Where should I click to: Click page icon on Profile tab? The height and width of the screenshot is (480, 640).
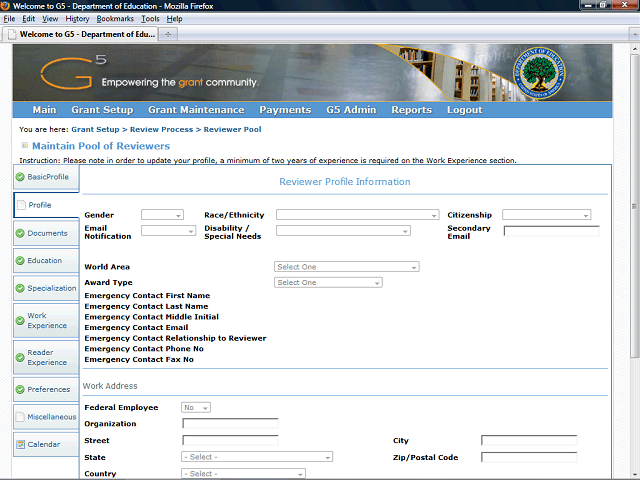(x=22, y=205)
